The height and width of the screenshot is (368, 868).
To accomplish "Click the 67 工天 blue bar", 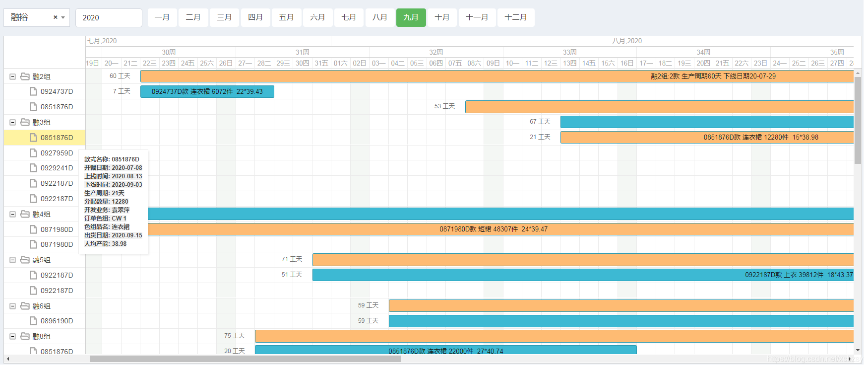I will click(707, 122).
